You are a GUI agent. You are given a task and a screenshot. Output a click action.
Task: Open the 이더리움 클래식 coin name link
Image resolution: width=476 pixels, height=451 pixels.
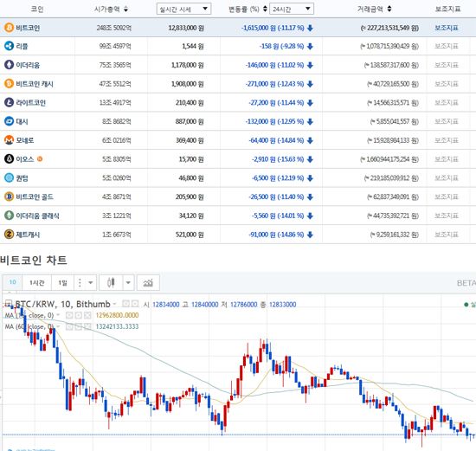(x=37, y=216)
